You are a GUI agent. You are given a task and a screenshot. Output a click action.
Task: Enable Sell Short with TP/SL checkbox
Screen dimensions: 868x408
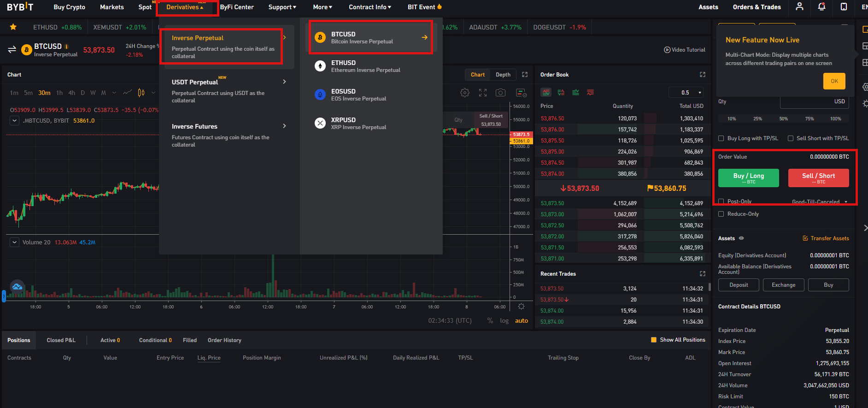(x=790, y=138)
